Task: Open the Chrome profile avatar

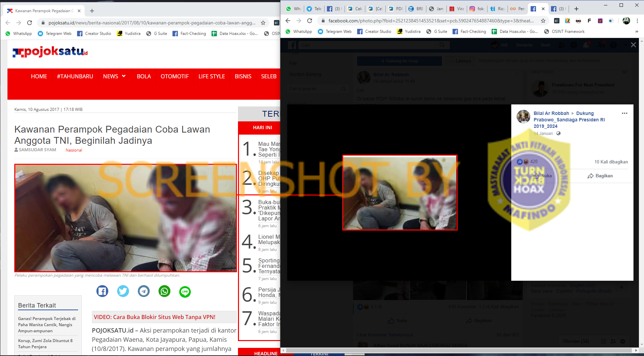Action: (x=626, y=21)
